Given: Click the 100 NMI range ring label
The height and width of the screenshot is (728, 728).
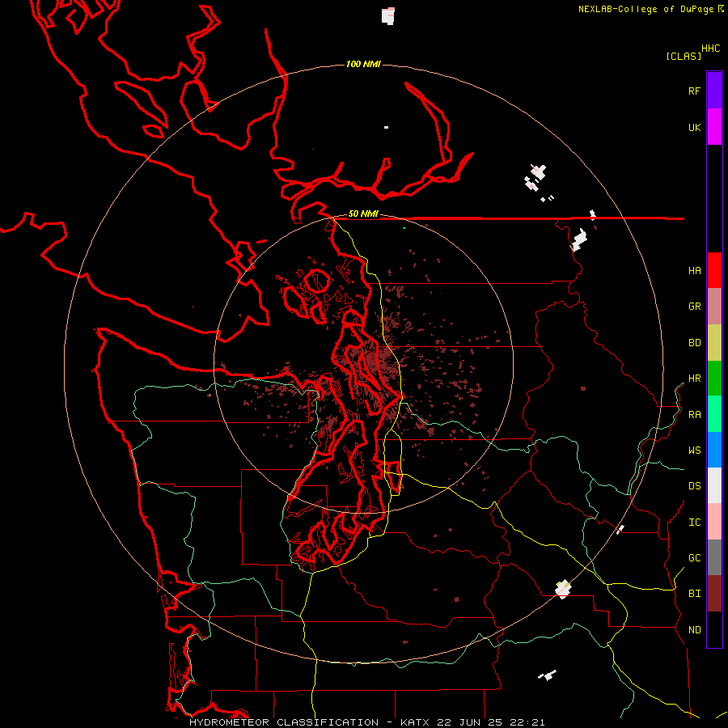Looking at the screenshot, I should [x=363, y=64].
